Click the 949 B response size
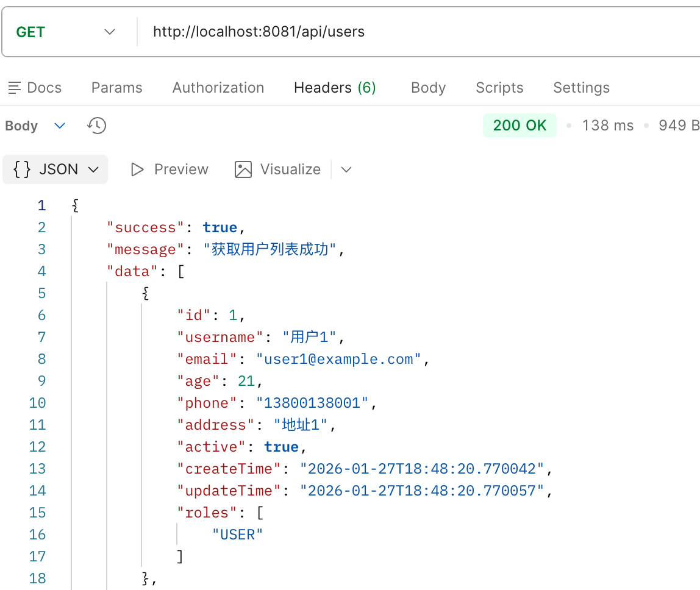700x590 pixels. (679, 126)
